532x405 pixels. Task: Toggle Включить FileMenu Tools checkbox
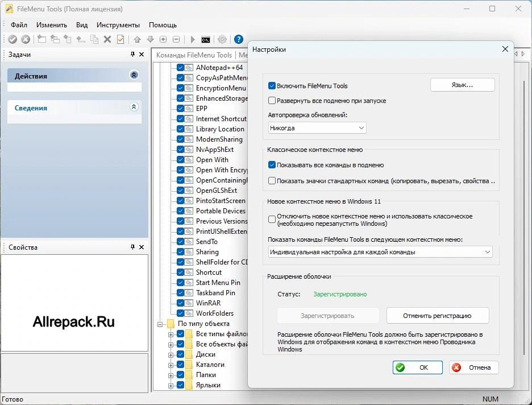[x=272, y=85]
